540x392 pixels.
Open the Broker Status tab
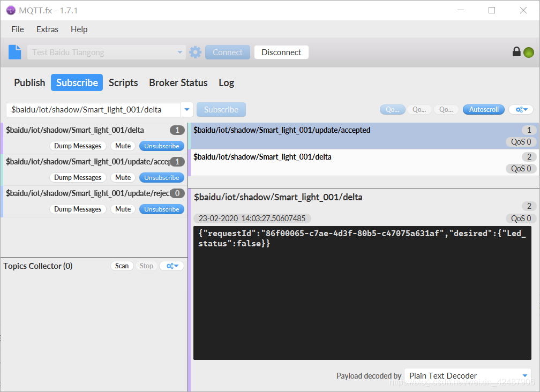point(178,82)
